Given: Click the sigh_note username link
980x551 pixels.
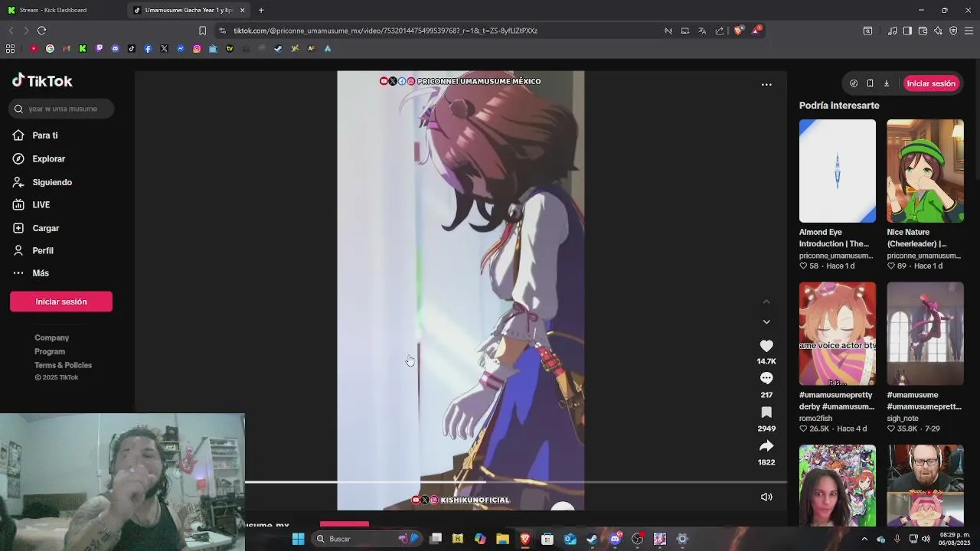Looking at the screenshot, I should click(x=903, y=419).
